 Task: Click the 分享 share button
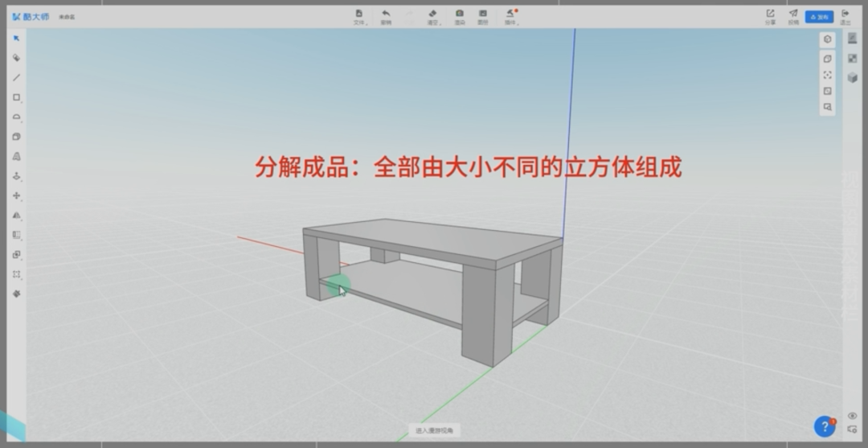click(x=770, y=17)
